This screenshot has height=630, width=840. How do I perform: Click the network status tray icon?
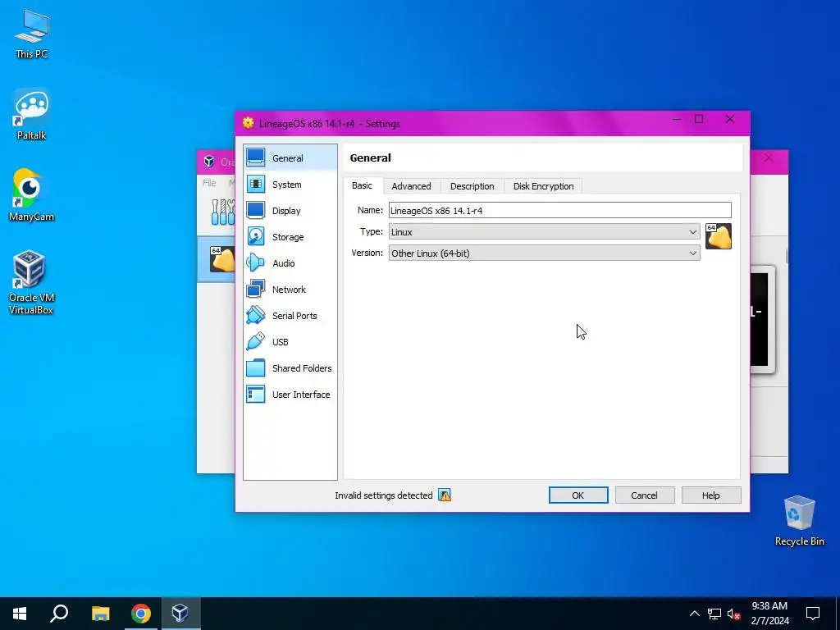pyautogui.click(x=714, y=614)
